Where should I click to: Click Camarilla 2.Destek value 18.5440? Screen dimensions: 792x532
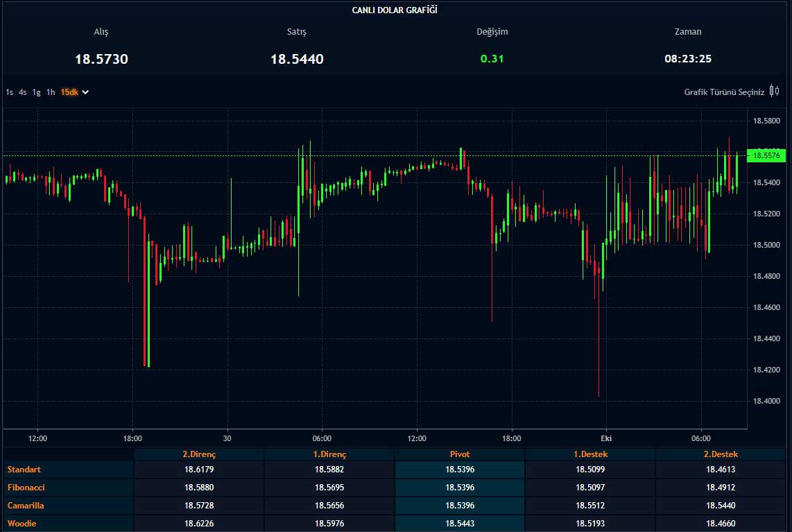[721, 506]
